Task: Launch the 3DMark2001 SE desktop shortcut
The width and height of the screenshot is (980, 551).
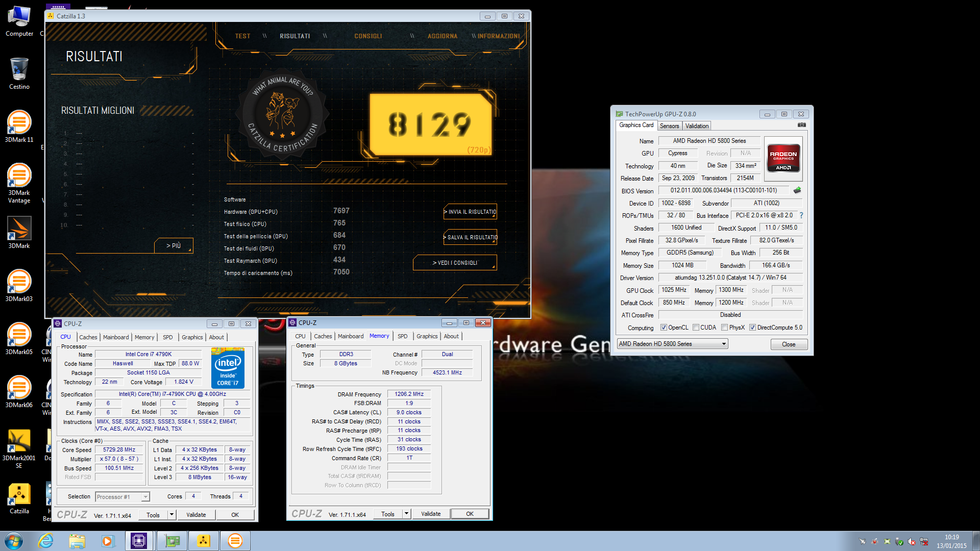Action: (x=19, y=449)
